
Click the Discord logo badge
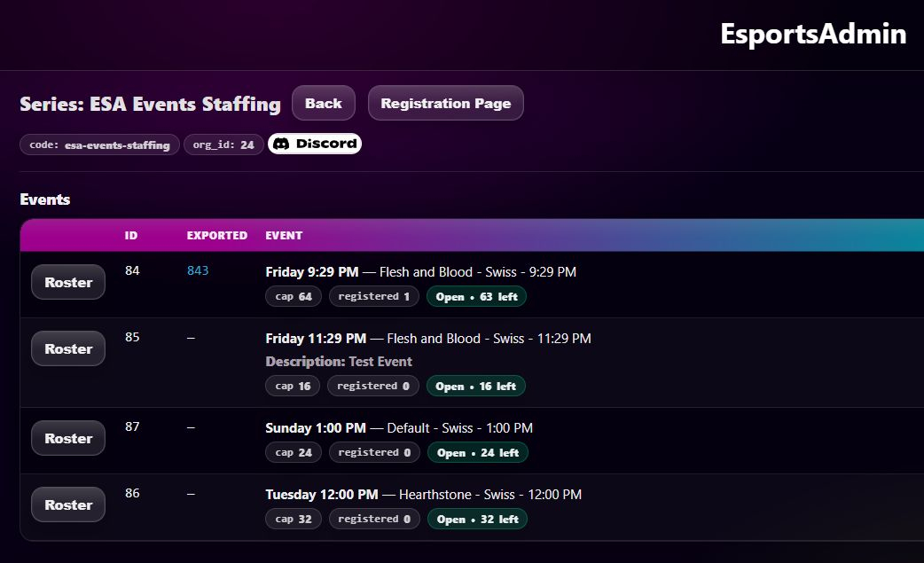pos(314,144)
